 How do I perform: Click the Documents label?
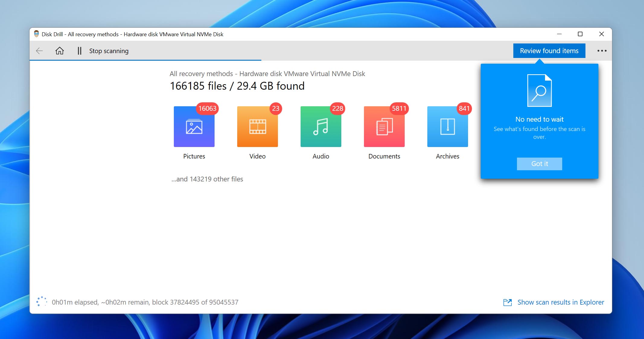click(x=384, y=156)
